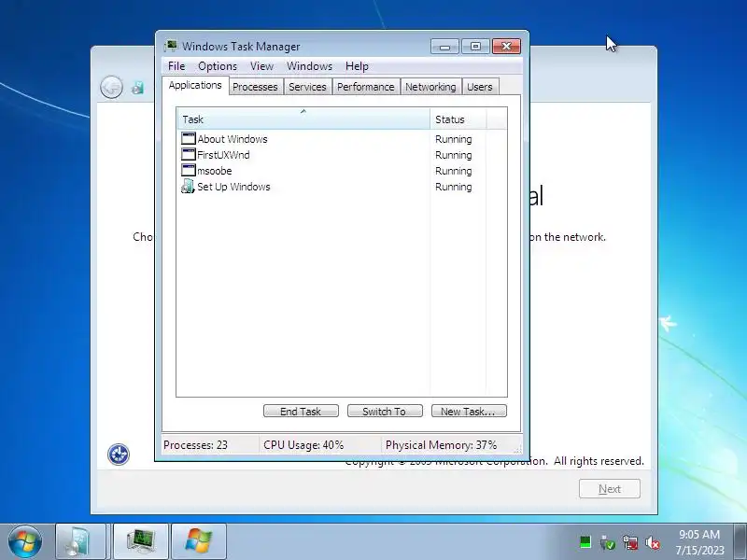Click the taskbar clock showing 9:05 AM
This screenshot has height=560, width=747.
point(699,542)
